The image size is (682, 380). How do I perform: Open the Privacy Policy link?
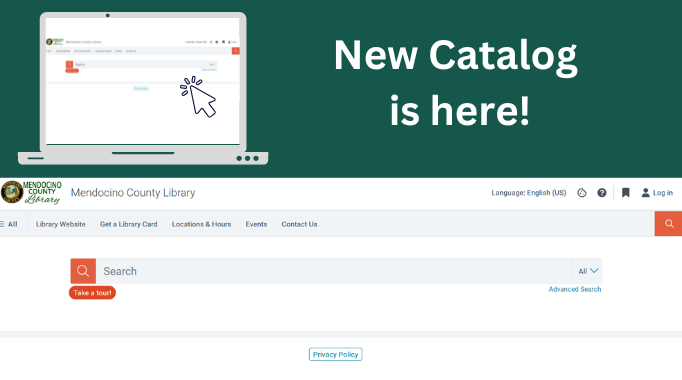[x=335, y=354]
